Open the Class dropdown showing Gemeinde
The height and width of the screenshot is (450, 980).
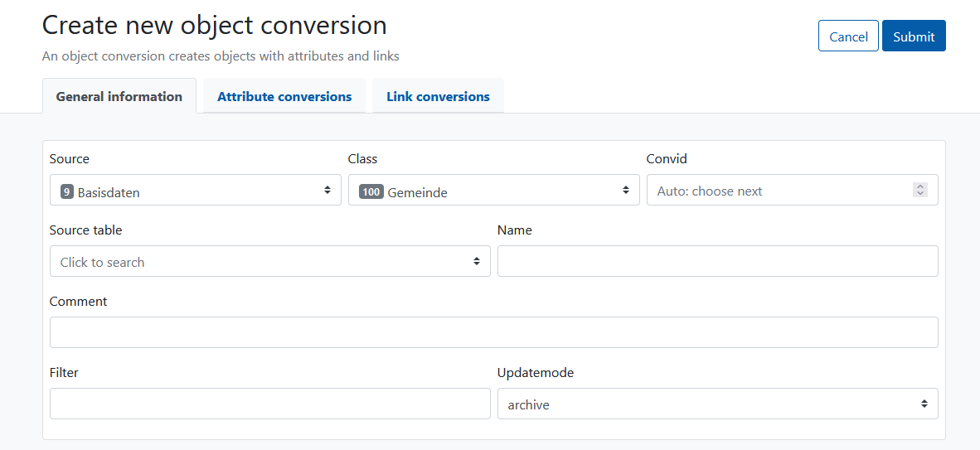coord(494,190)
